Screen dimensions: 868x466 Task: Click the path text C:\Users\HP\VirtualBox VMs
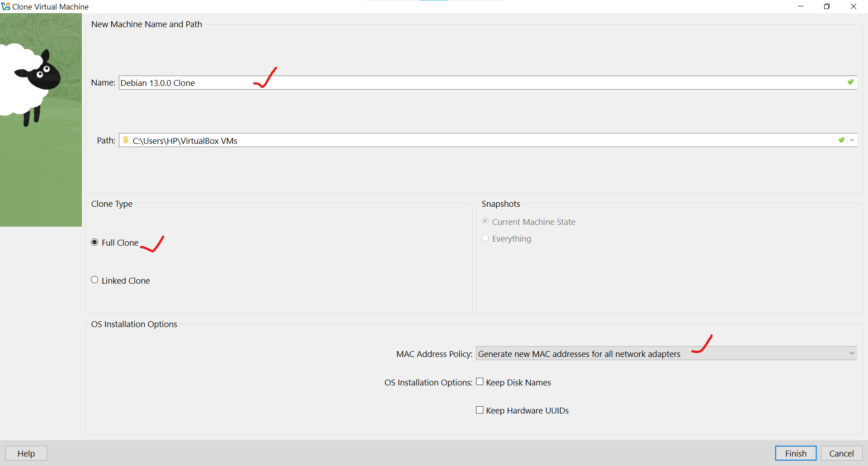185,141
